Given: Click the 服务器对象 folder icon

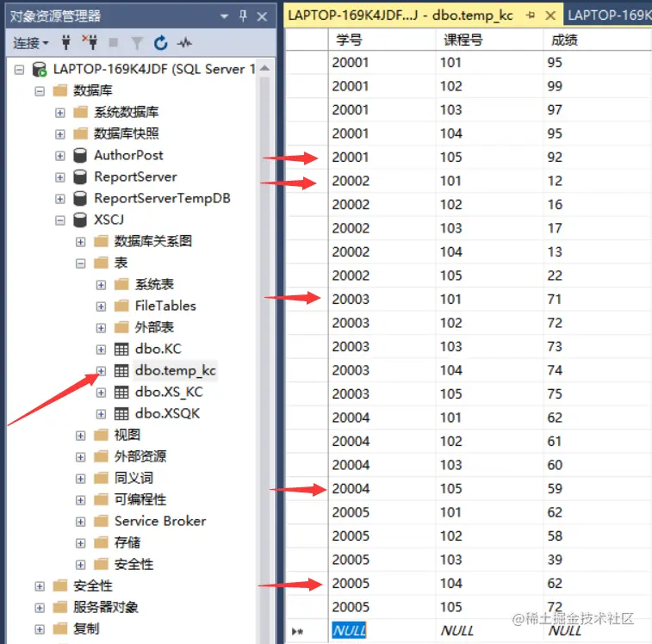Looking at the screenshot, I should tap(60, 607).
